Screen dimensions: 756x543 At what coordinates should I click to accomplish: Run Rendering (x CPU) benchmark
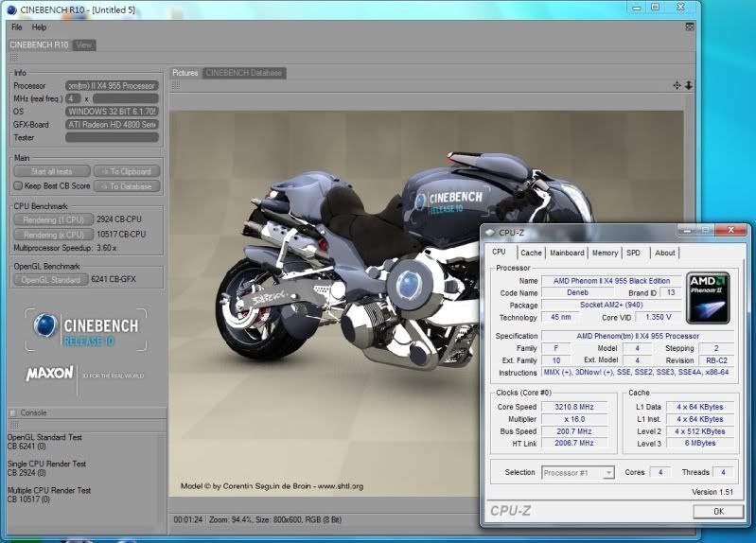[53, 235]
